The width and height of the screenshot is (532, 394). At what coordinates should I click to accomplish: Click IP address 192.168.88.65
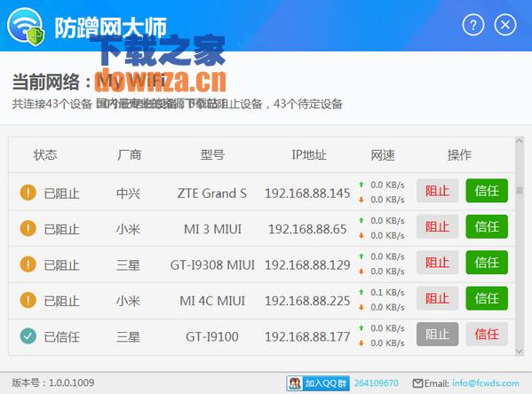pyautogui.click(x=307, y=229)
